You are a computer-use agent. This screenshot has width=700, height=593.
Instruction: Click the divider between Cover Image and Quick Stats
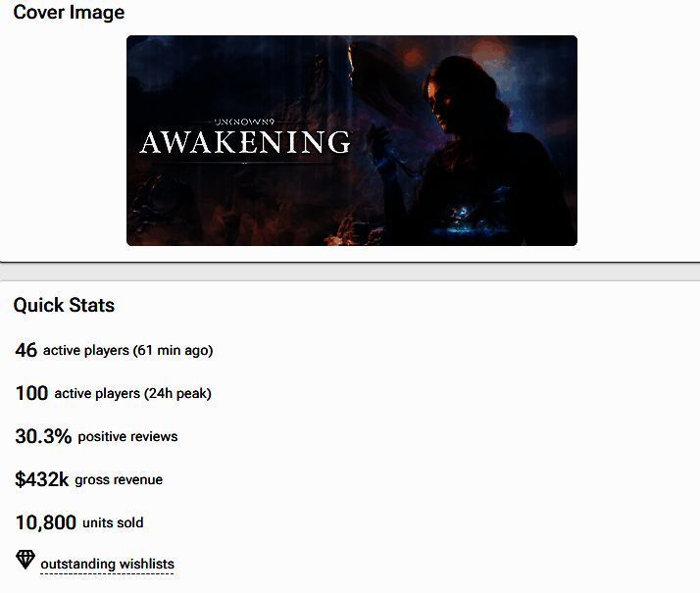pyautogui.click(x=350, y=272)
